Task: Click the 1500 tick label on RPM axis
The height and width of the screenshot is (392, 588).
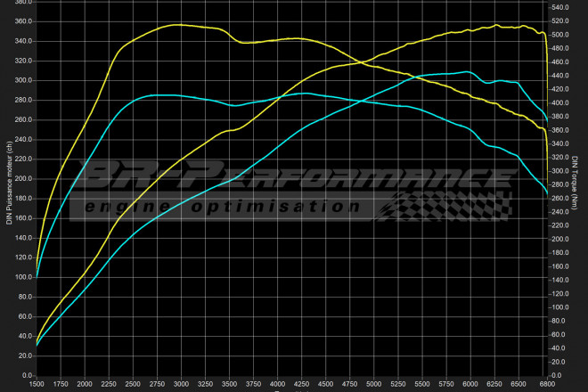Action: click(x=37, y=383)
